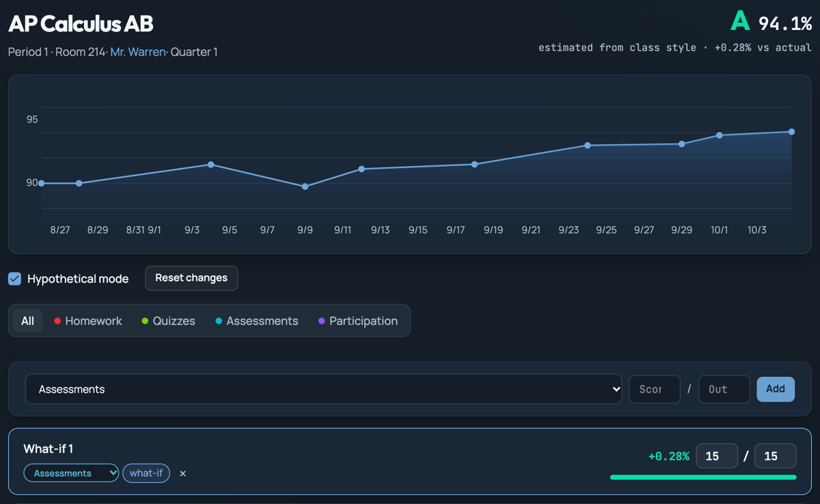Edit What-if 1 earned score field

pos(717,456)
